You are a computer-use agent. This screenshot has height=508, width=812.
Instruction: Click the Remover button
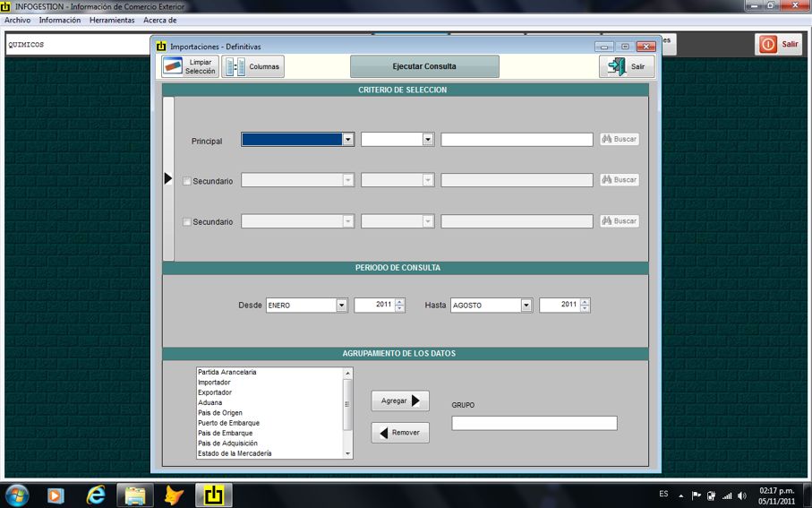(x=400, y=433)
